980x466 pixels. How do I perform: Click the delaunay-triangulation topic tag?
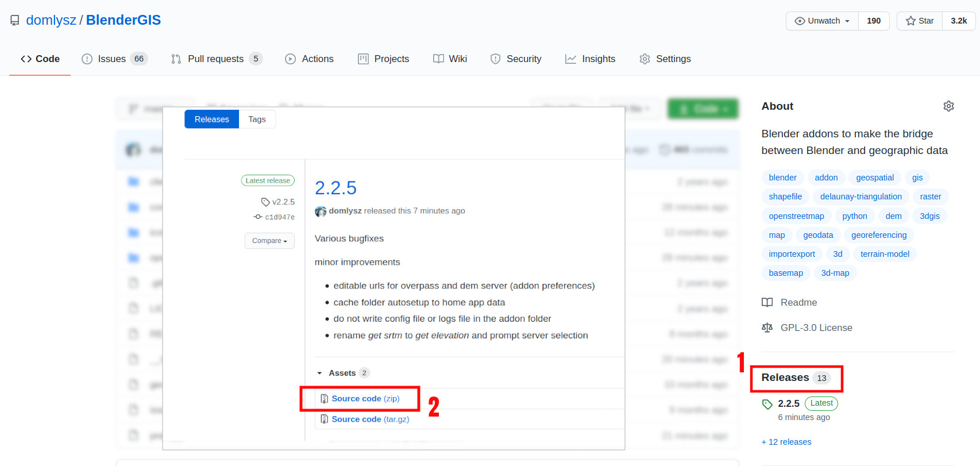point(861,197)
